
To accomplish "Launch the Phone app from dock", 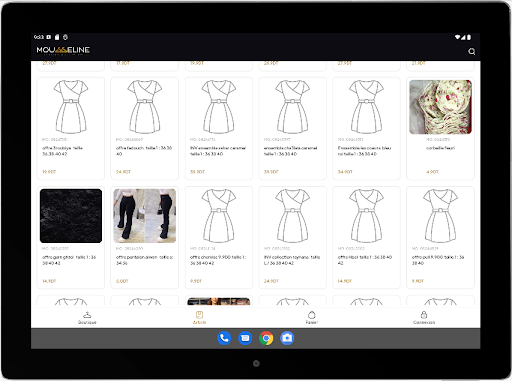I will pos(224,338).
